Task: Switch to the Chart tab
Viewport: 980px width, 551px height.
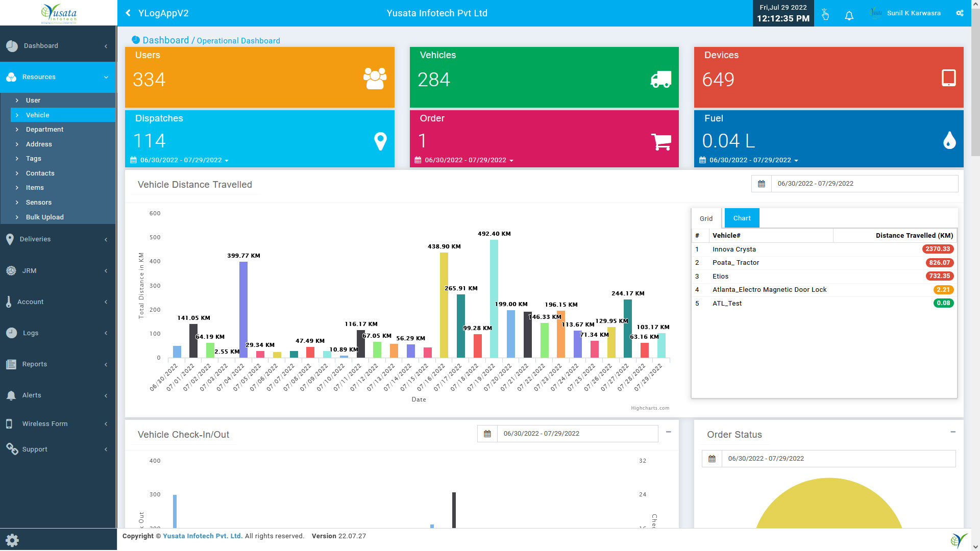Action: [742, 218]
